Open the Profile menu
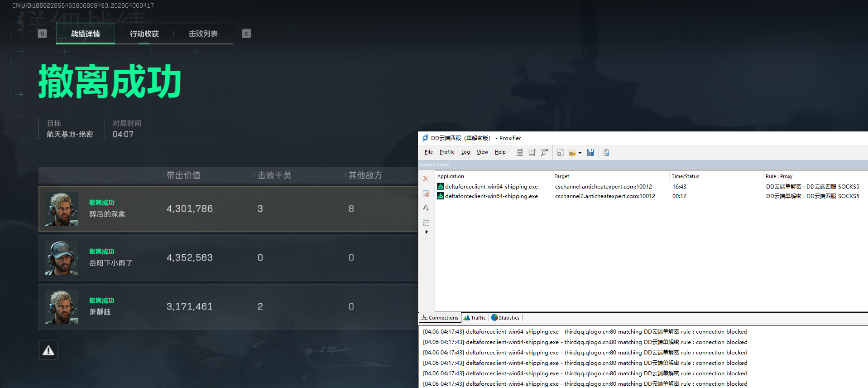Image resolution: width=868 pixels, height=388 pixels. click(447, 152)
